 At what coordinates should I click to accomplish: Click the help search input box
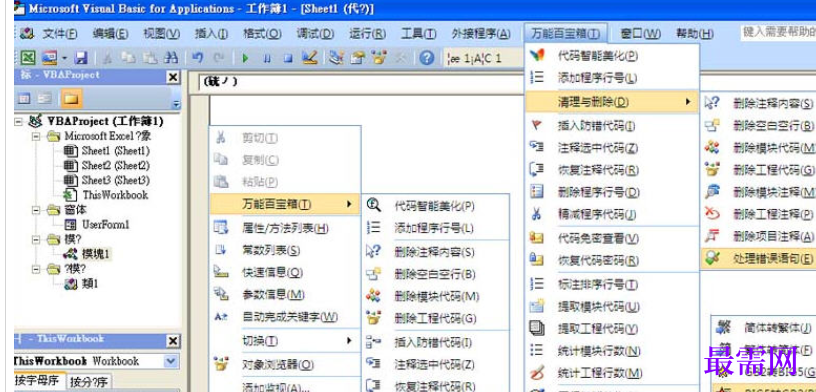[778, 32]
